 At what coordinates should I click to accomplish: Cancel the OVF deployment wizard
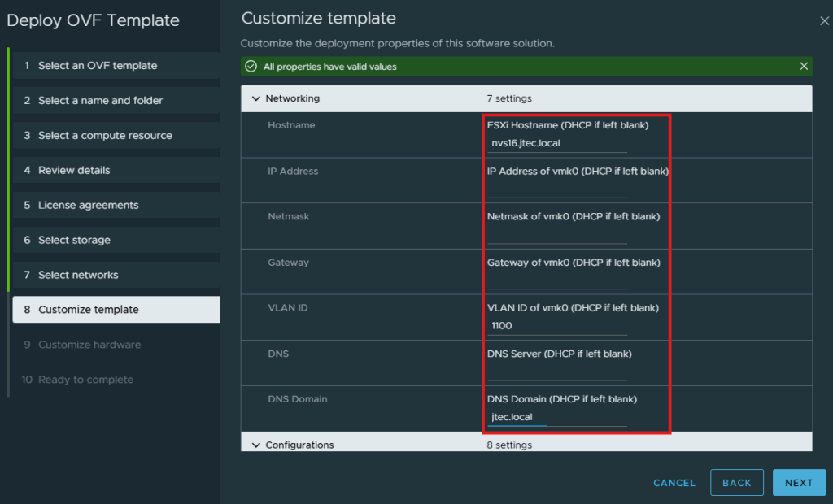coord(674,483)
